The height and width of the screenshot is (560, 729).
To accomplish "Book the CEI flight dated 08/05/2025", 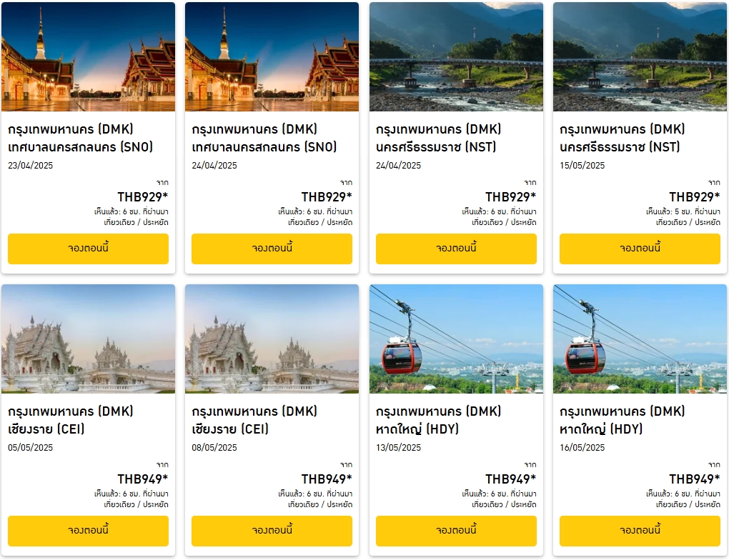I will [272, 531].
